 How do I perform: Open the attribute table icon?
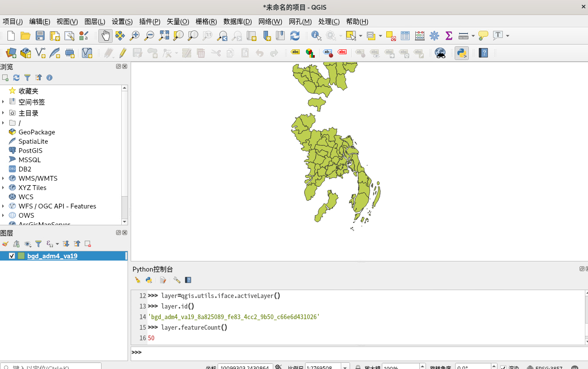[x=405, y=36]
